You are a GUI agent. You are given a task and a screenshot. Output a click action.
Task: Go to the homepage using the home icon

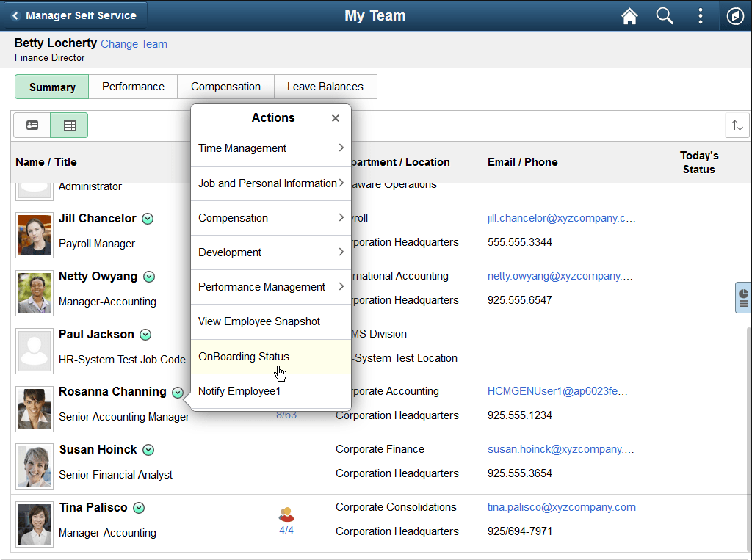629,15
